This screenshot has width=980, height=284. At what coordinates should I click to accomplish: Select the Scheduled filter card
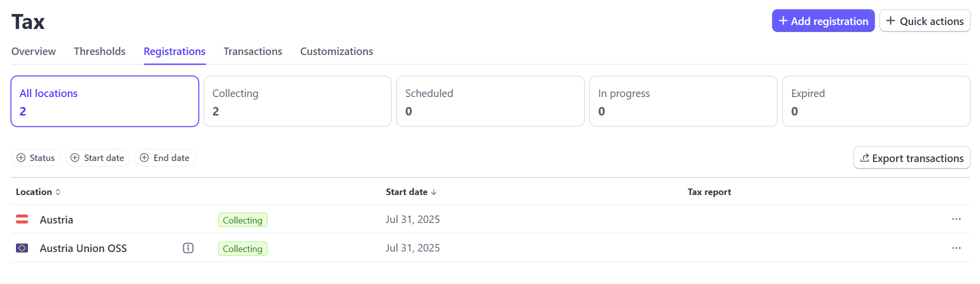coord(490,101)
